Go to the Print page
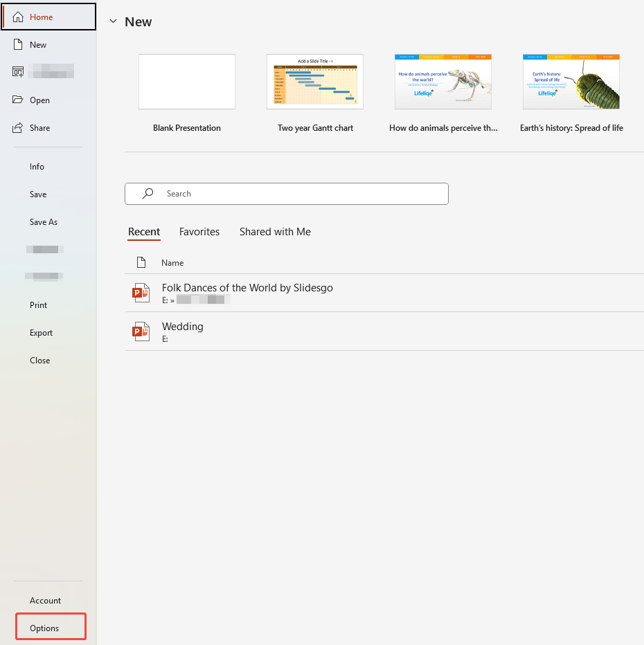644x645 pixels. [38, 305]
